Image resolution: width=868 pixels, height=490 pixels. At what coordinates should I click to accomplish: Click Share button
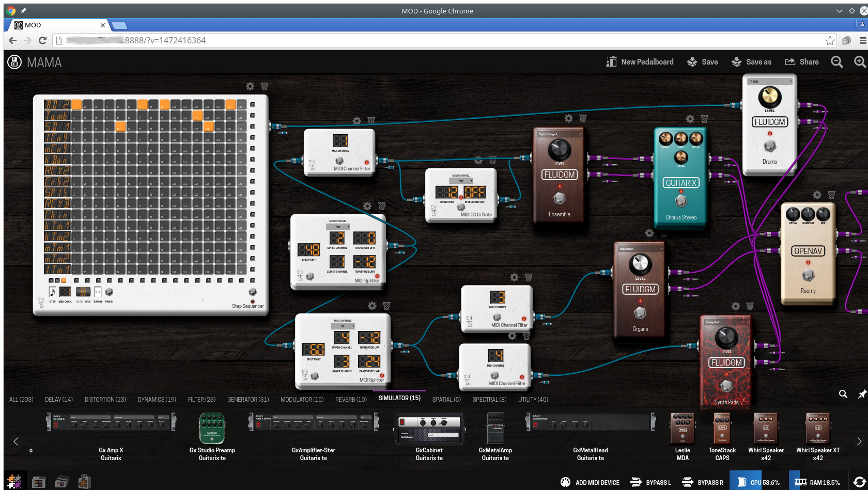802,62
